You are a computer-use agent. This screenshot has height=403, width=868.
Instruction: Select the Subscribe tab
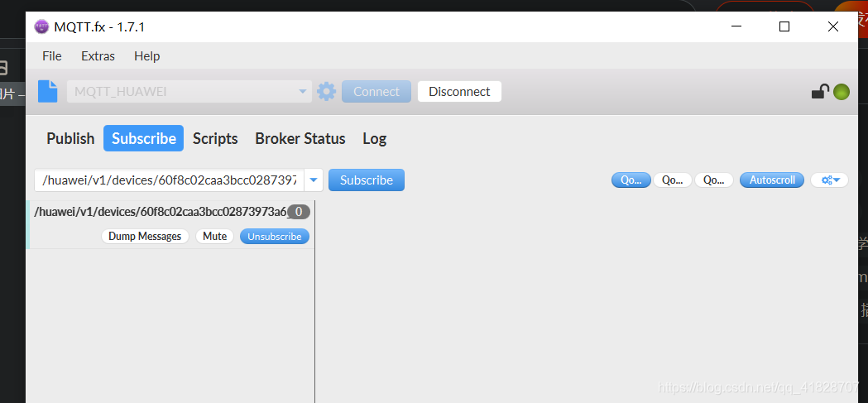click(143, 138)
